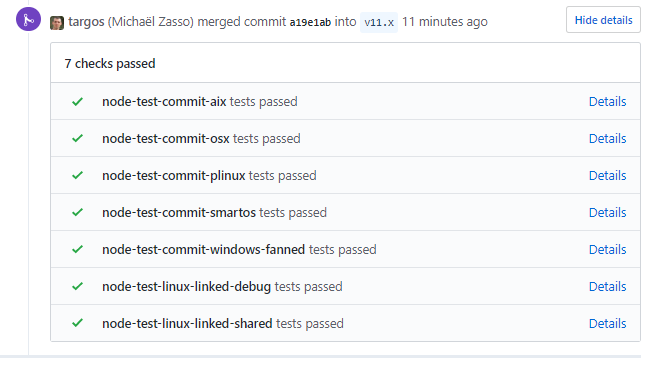Image resolution: width=650 pixels, height=368 pixels.
Task: View Details for node-test-commit-windows-fanned
Action: tap(607, 249)
